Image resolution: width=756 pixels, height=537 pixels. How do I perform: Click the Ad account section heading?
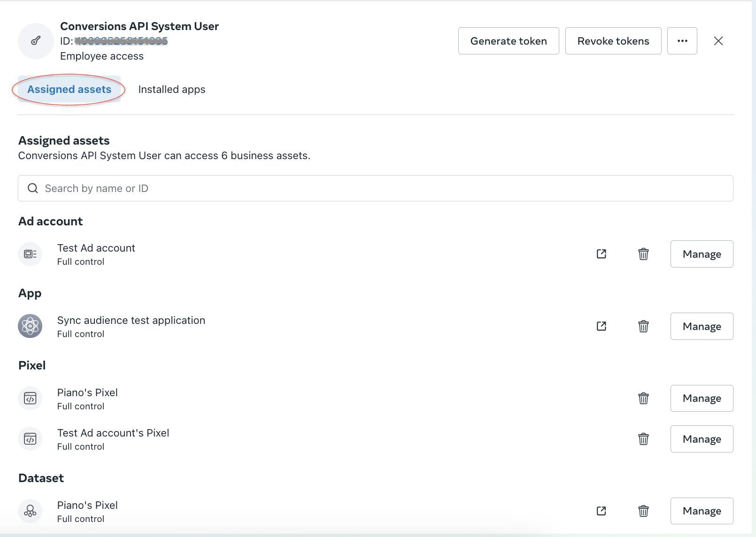[50, 221]
